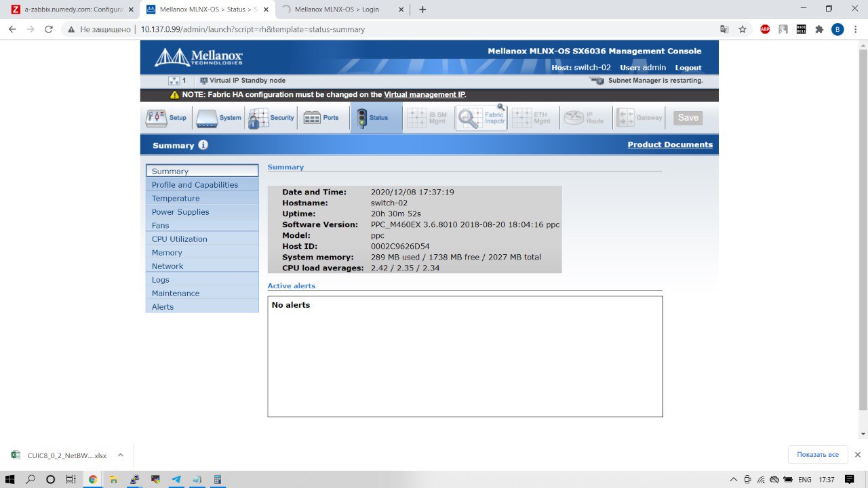Open the Security padlock section
The height and width of the screenshot is (488, 868).
[x=271, y=118]
